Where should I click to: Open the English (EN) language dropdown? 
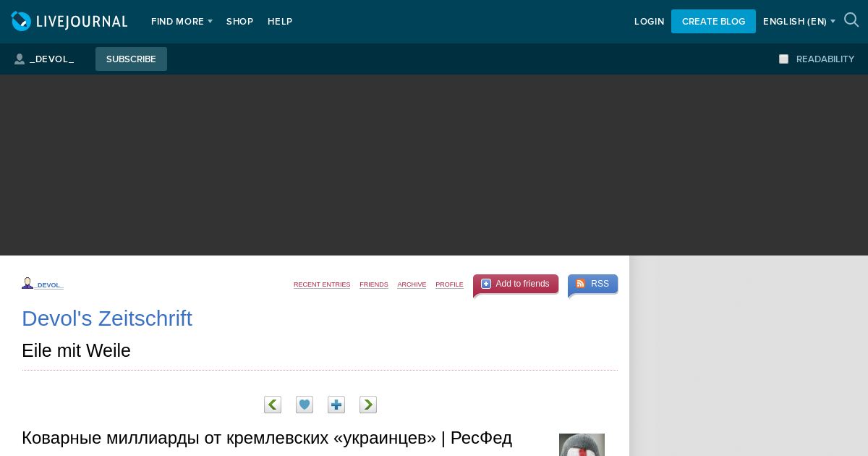click(x=799, y=22)
